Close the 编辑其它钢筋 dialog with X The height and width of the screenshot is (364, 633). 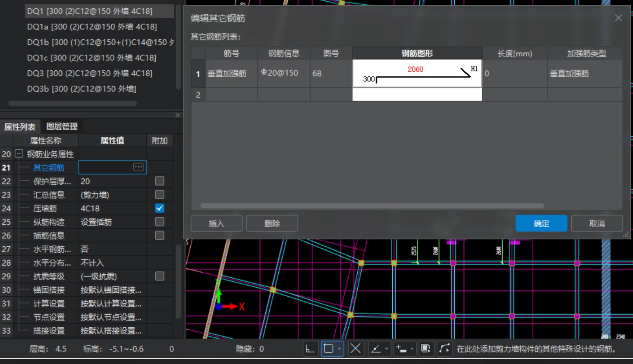tap(618, 18)
